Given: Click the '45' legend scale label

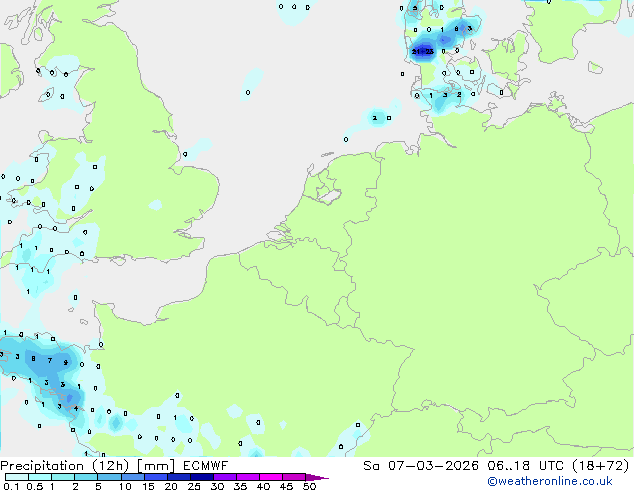Looking at the screenshot, I should (x=286, y=486).
